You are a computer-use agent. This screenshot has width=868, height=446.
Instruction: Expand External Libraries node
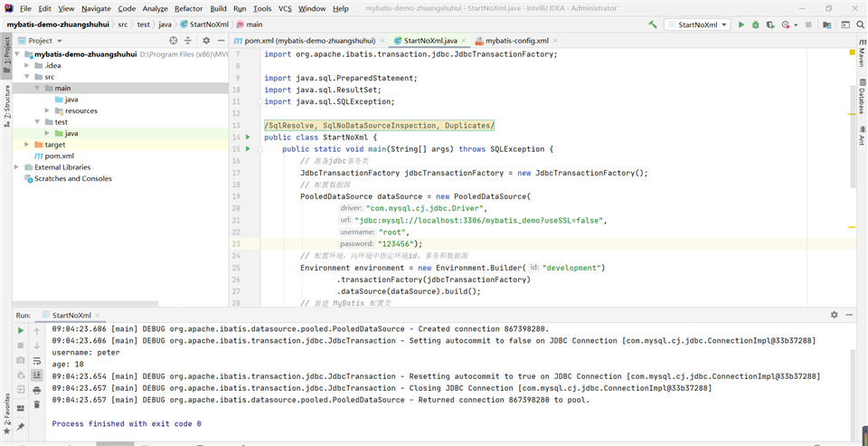[17, 167]
